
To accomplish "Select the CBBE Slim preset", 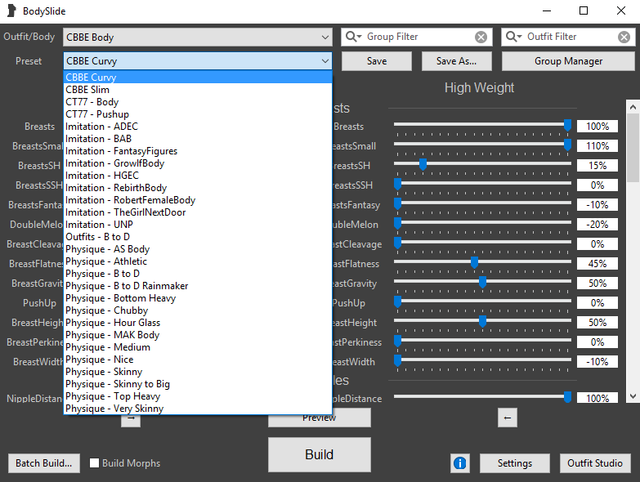I will coord(198,89).
